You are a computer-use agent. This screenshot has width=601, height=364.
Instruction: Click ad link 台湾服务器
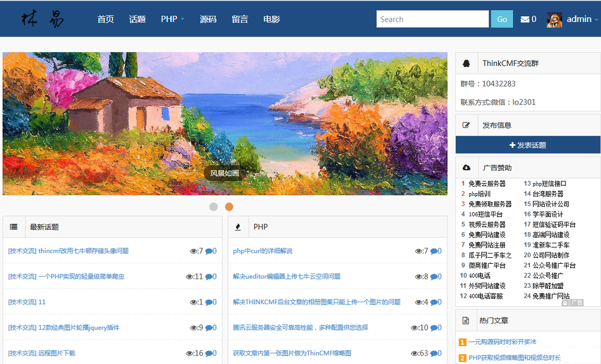tap(548, 194)
